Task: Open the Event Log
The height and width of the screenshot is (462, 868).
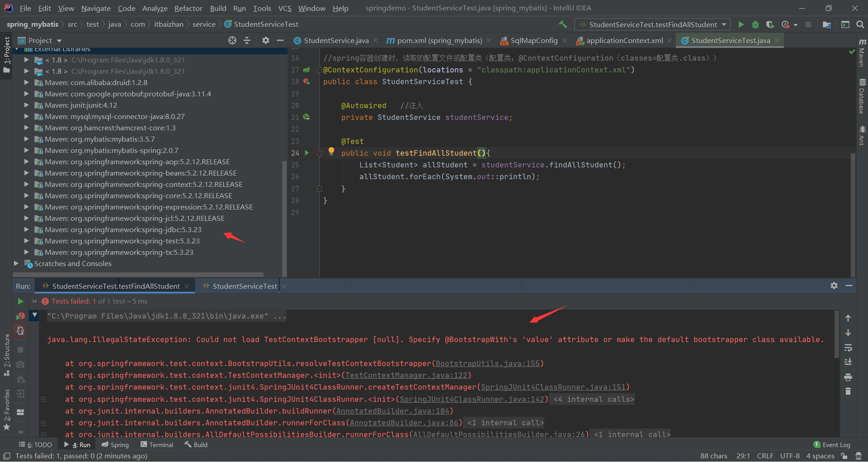Action: (x=832, y=445)
